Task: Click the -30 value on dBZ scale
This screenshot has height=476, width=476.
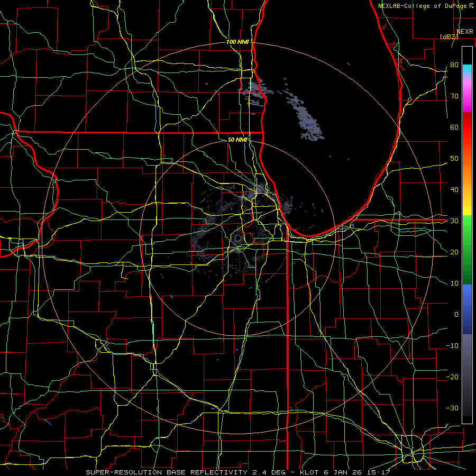Action: tap(452, 408)
